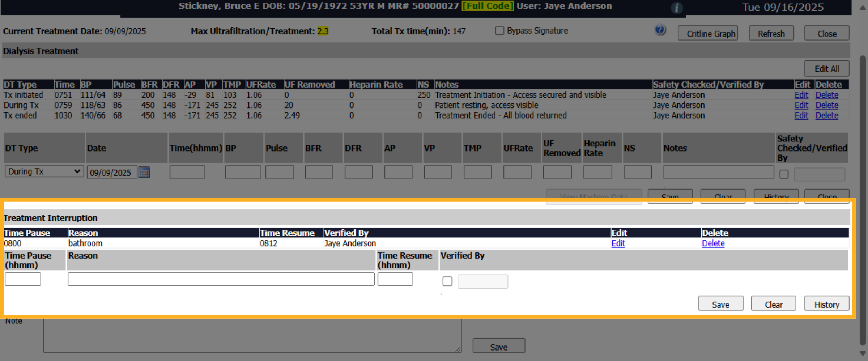Edit the During Tx 0759 row

(801, 105)
